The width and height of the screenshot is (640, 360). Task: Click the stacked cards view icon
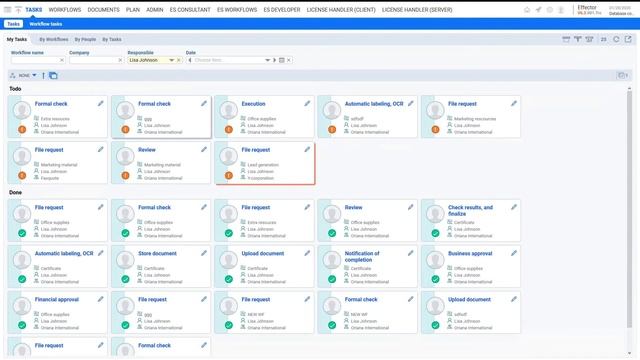[x=53, y=76]
